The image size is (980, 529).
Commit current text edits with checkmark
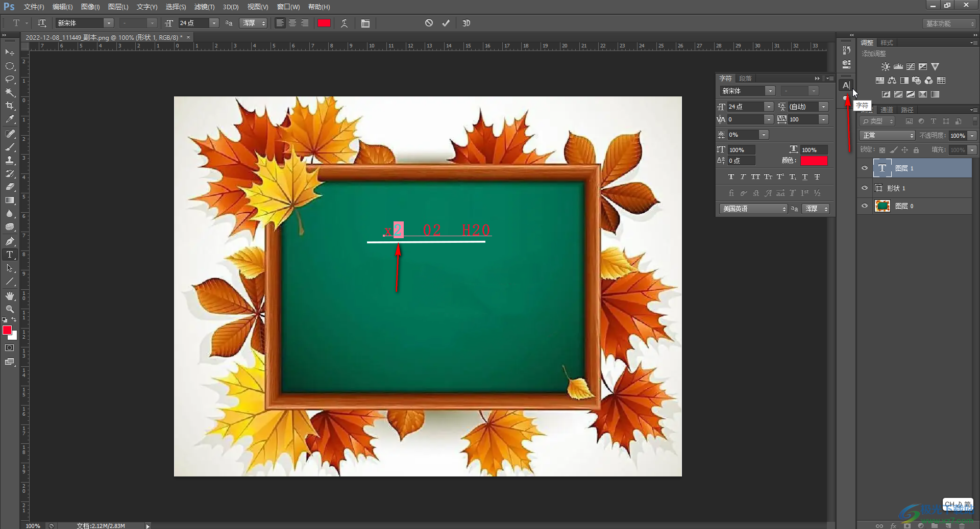(446, 23)
